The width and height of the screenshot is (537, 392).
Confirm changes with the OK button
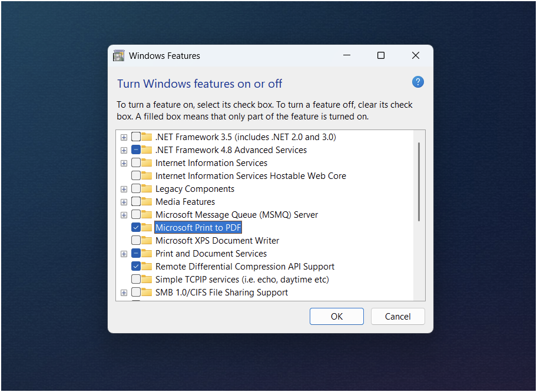(x=337, y=316)
